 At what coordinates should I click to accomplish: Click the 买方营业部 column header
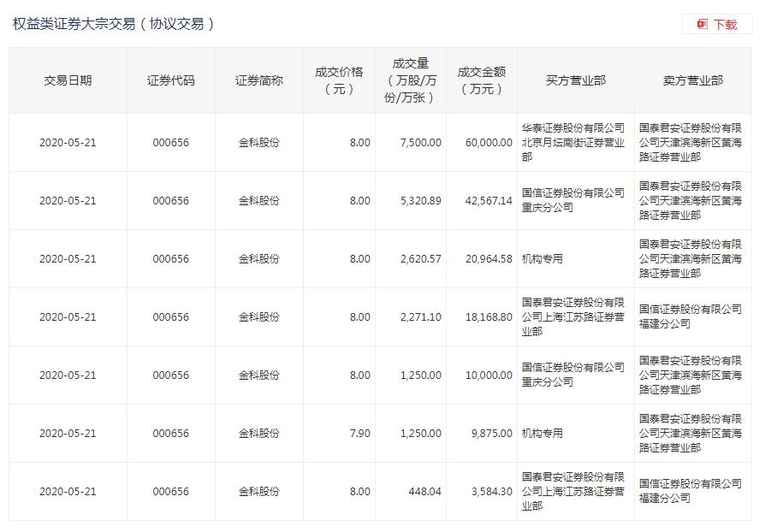pyautogui.click(x=575, y=80)
